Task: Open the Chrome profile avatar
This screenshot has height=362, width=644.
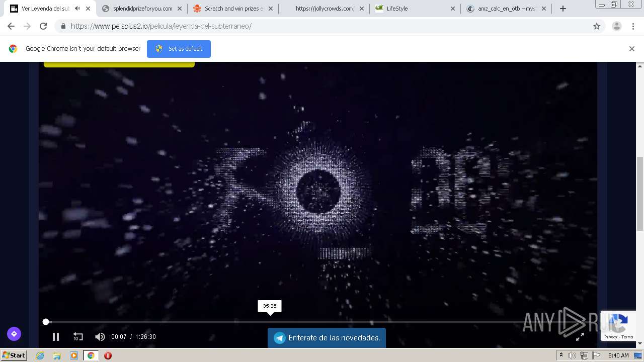Action: point(617,26)
